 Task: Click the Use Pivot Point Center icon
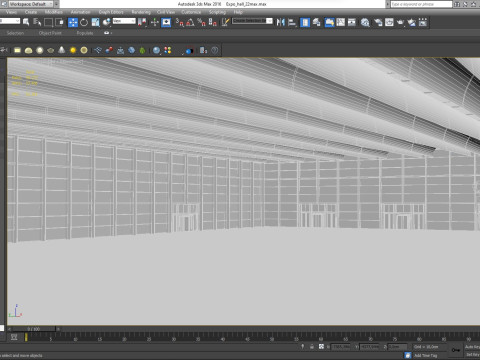click(142, 22)
